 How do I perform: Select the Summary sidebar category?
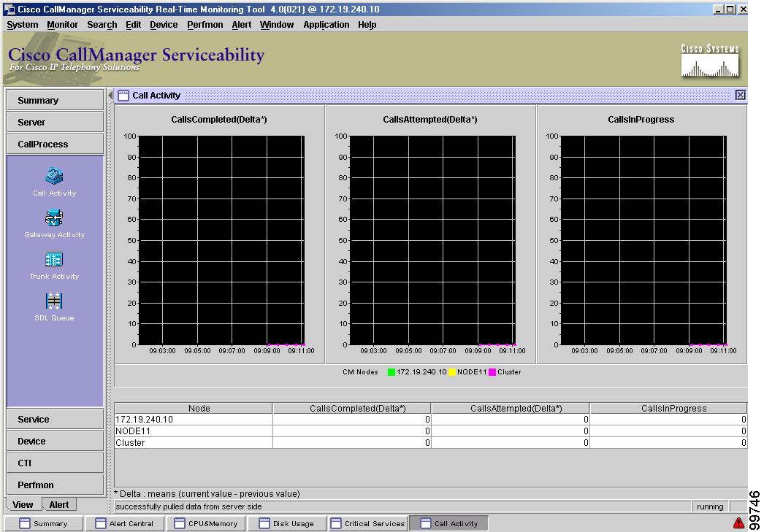[x=55, y=100]
